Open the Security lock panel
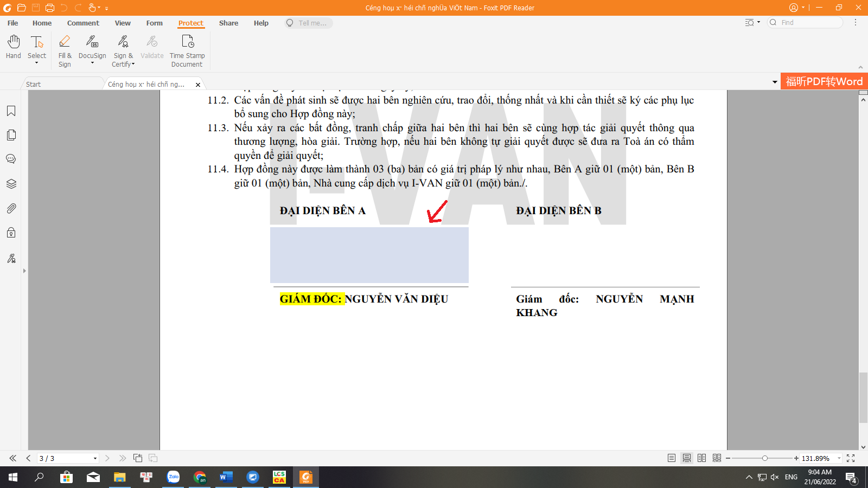This screenshot has height=488, width=868. coord(11,233)
